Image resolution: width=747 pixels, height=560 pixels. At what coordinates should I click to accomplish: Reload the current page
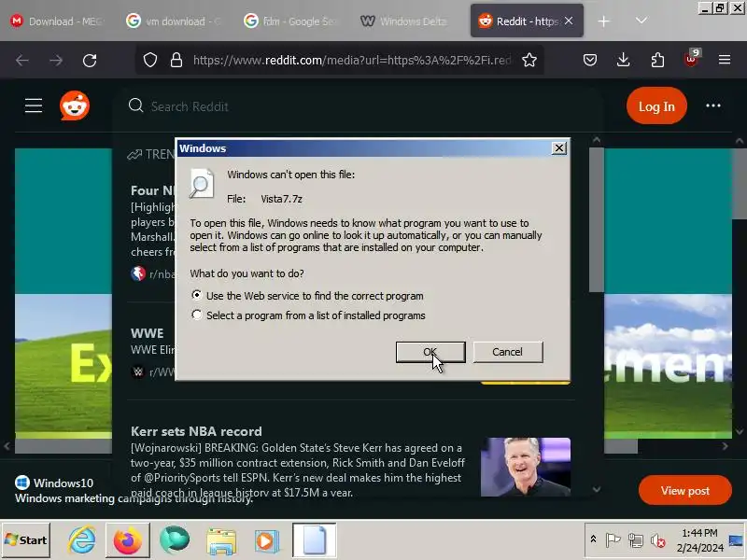coord(90,60)
